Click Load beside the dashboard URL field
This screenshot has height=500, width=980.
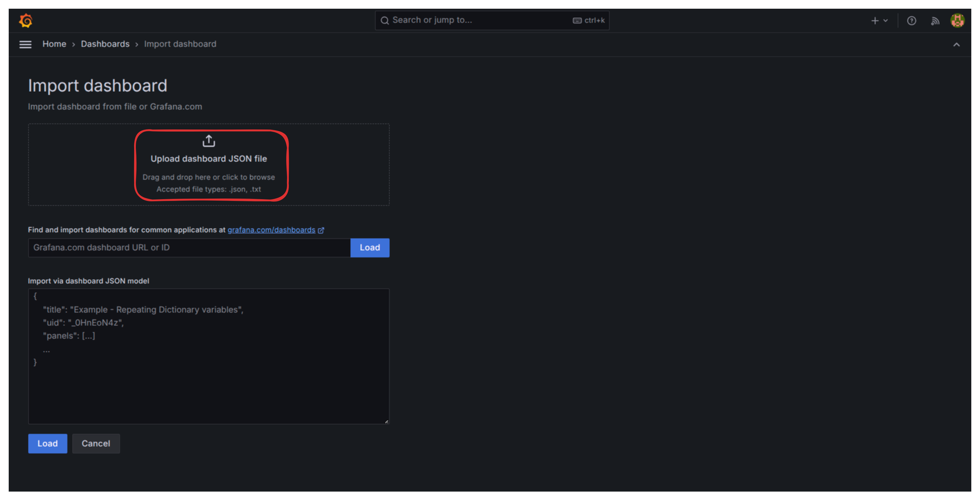coord(370,247)
